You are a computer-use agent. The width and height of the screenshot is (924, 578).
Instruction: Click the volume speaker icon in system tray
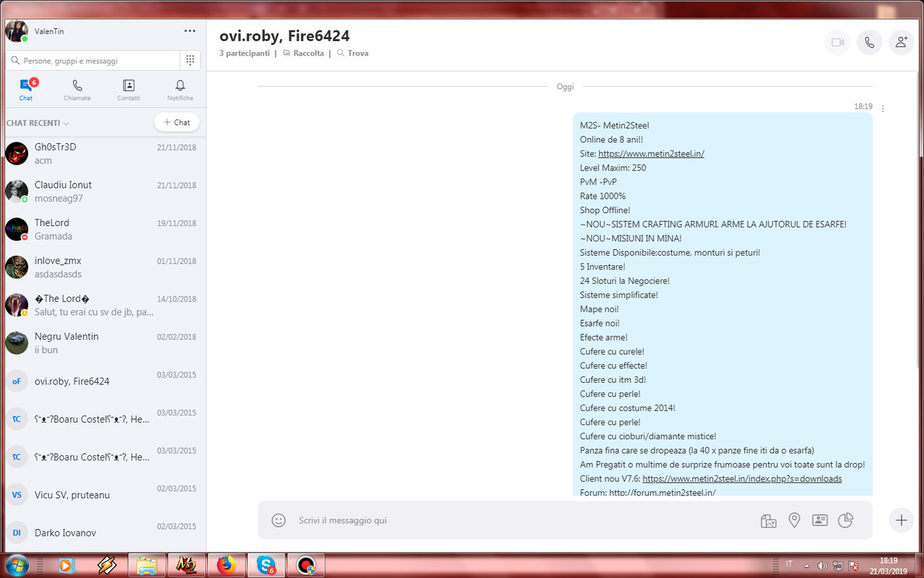coord(821,565)
